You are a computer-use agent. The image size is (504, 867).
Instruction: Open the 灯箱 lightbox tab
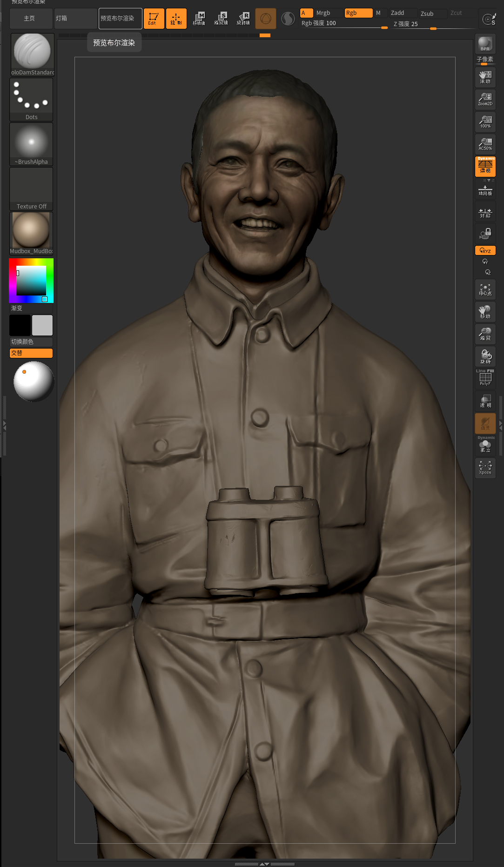[x=75, y=19]
